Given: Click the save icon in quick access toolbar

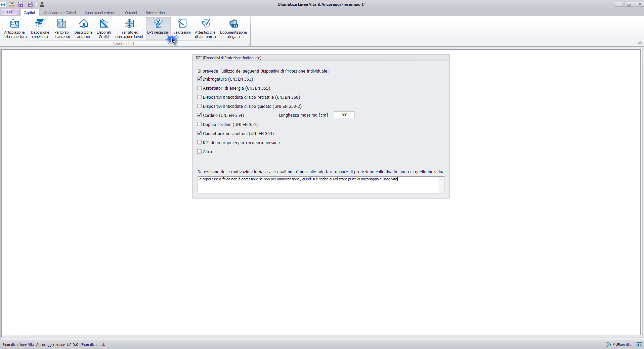Looking at the screenshot, I should point(21,4).
